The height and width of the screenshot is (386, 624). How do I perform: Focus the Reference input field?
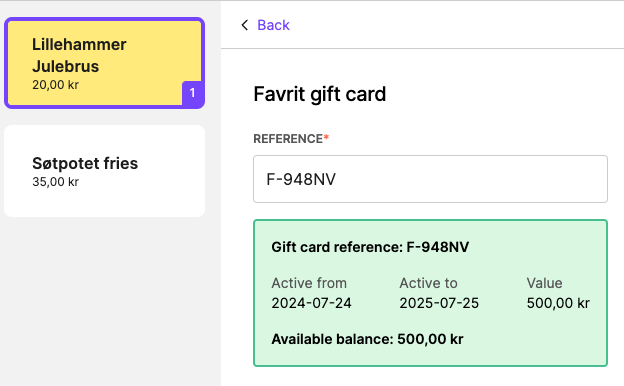pyautogui.click(x=430, y=179)
